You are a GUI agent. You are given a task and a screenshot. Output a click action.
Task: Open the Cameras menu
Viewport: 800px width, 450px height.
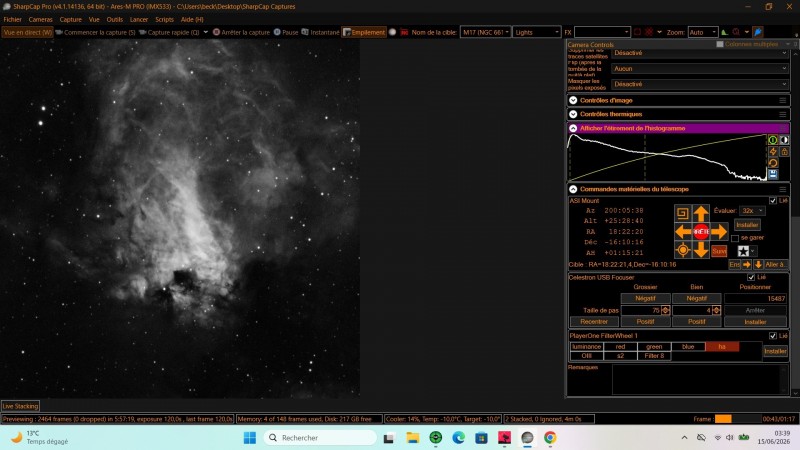pos(40,19)
